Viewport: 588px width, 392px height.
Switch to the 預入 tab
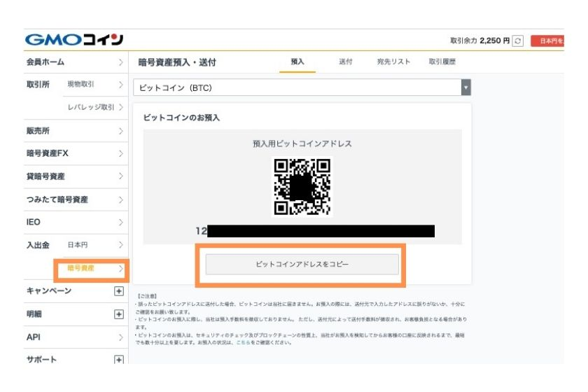click(x=297, y=62)
